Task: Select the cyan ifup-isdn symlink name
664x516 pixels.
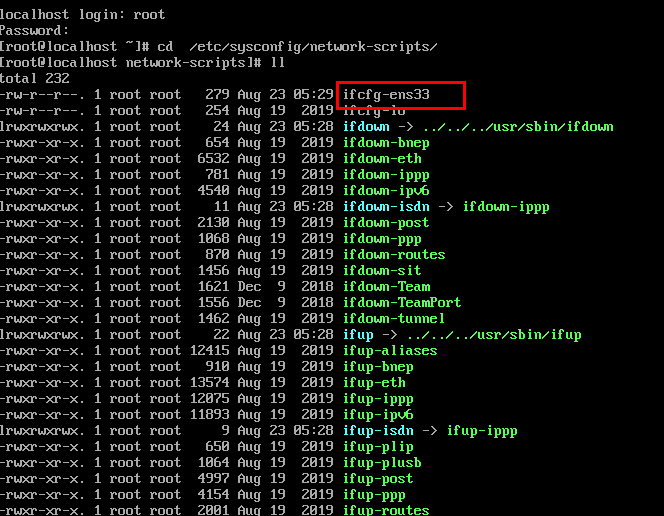Action: coord(378,431)
